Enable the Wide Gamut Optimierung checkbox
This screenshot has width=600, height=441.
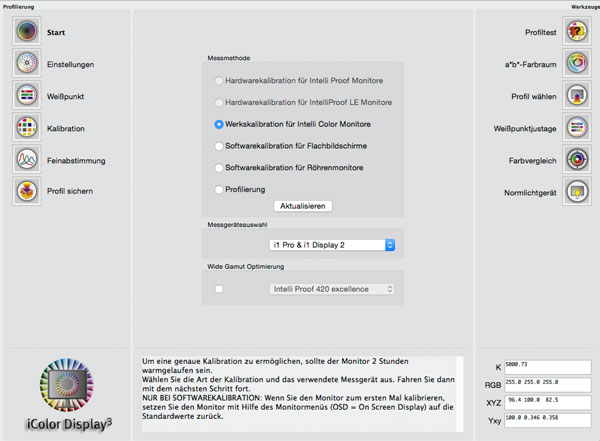218,290
